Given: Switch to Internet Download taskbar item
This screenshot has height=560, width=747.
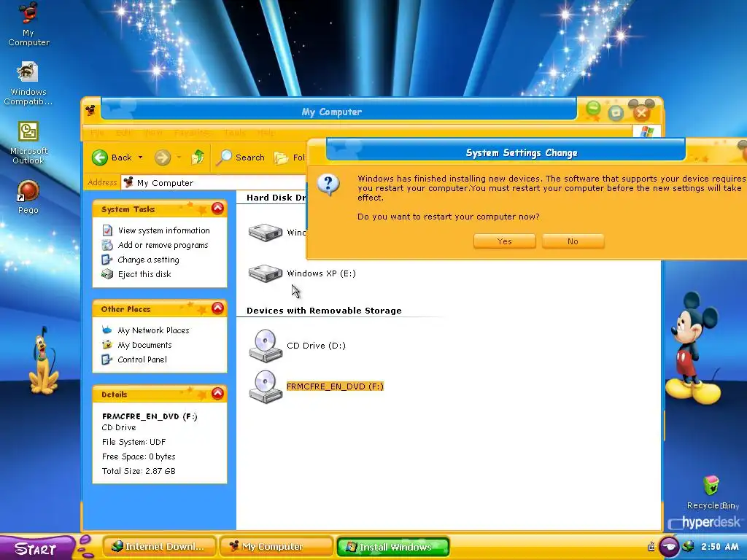Looking at the screenshot, I should pyautogui.click(x=159, y=547).
